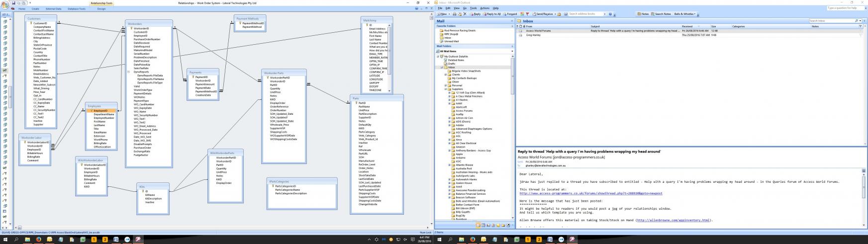Viewport: 868px width, 244px height.
Task: Click the Windows Start button on left taskbar
Action: point(4,239)
